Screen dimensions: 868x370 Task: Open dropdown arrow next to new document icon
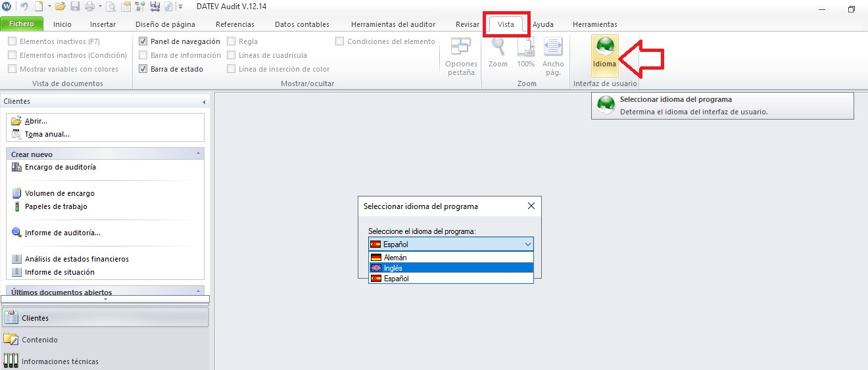tap(49, 7)
